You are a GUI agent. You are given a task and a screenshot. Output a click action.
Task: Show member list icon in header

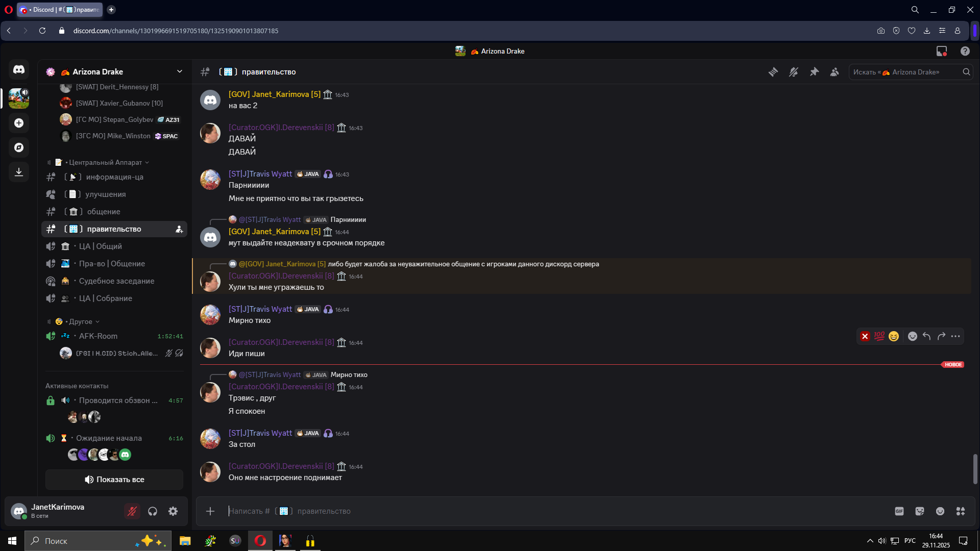[835, 72]
